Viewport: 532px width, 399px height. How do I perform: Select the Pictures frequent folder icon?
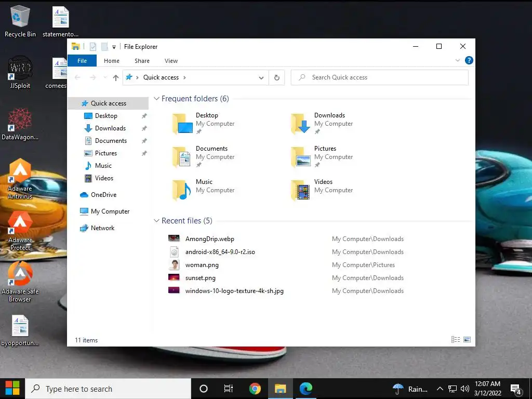[x=301, y=157]
